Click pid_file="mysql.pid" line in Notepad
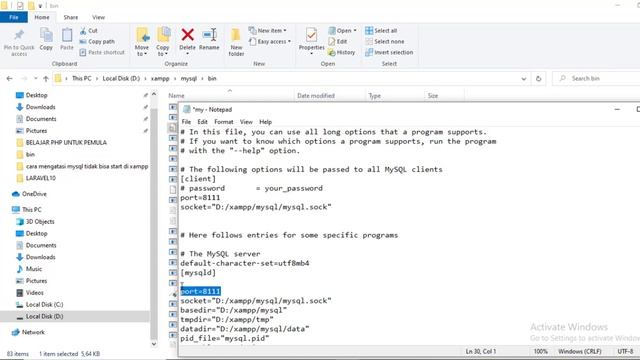This screenshot has height=360, width=640. [x=225, y=338]
